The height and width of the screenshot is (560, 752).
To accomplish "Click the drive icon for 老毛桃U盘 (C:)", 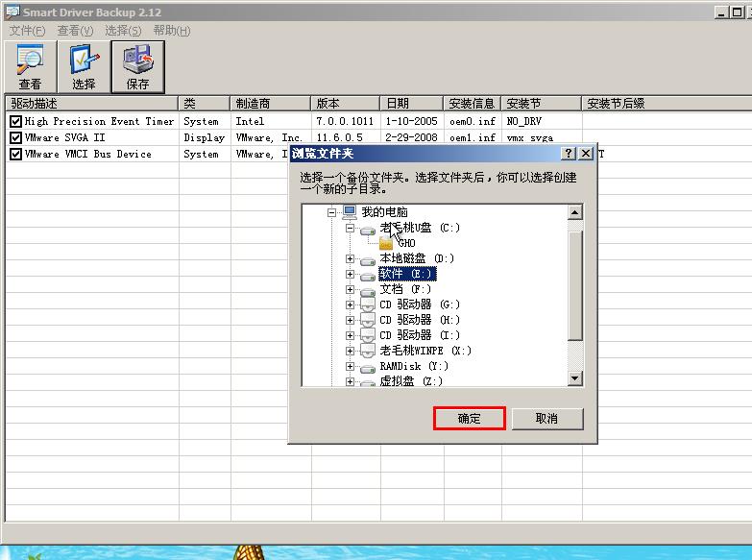I will tap(368, 231).
